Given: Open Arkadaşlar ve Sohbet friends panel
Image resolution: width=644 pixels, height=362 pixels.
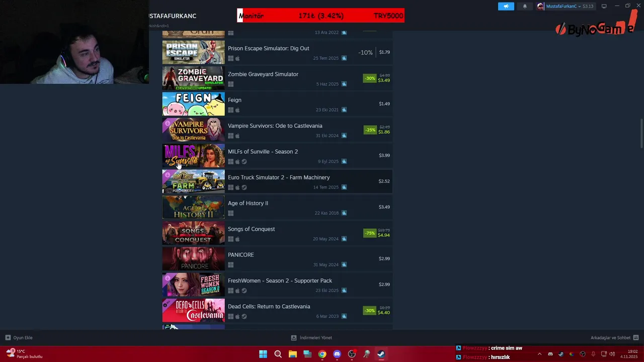Looking at the screenshot, I should pos(614,338).
